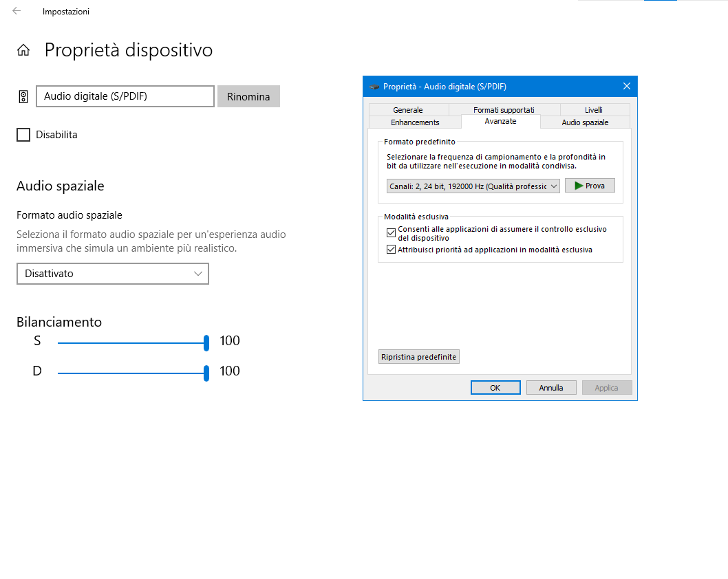Toggle Attribuisci priorità ad applicazioni checkbox
Viewport: 728px width, 579px height.
click(x=391, y=250)
